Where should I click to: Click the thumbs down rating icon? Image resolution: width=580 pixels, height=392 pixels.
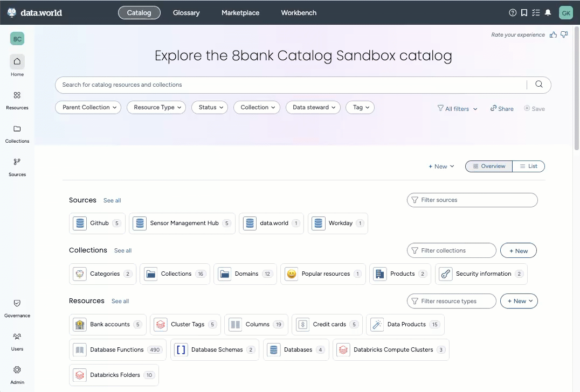(x=564, y=35)
